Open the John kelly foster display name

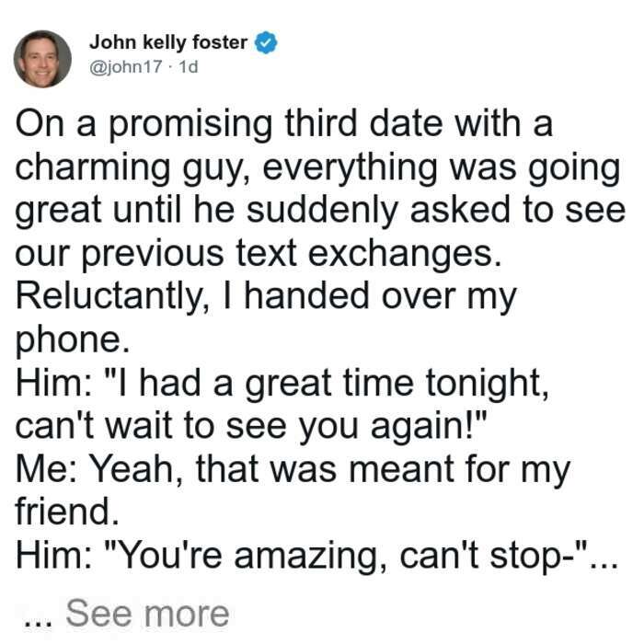(168, 42)
